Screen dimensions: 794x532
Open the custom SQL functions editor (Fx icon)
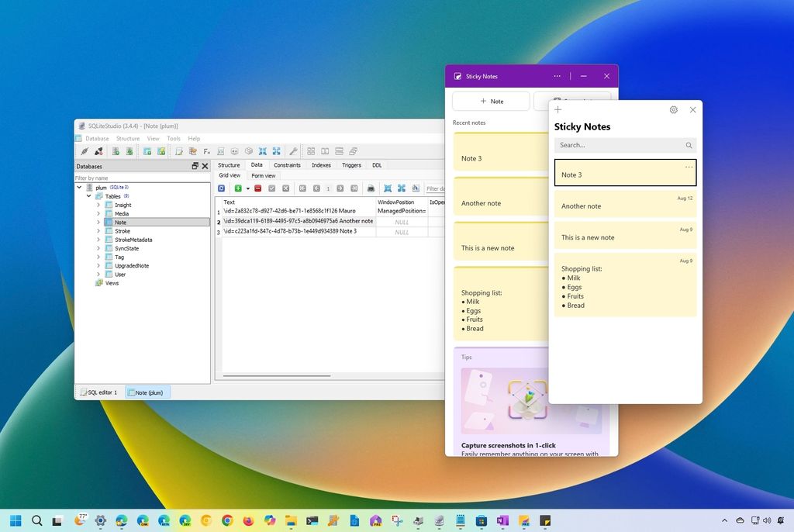coord(206,151)
